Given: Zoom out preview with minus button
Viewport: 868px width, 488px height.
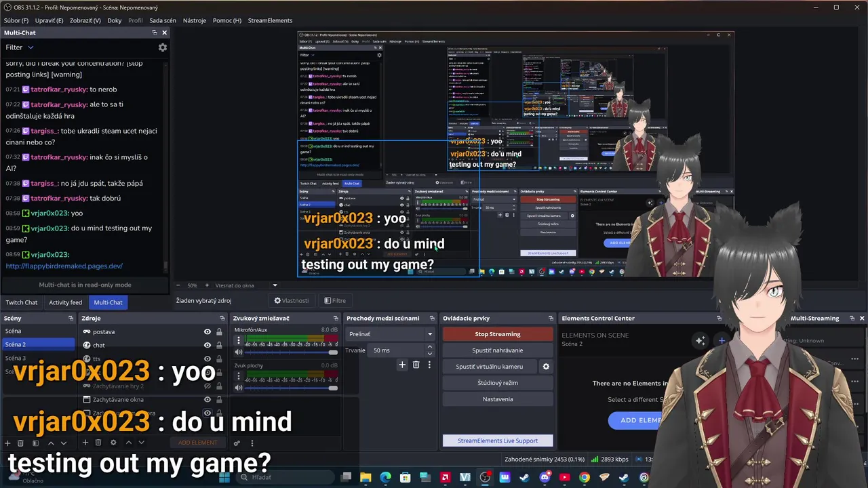Looking at the screenshot, I should pyautogui.click(x=178, y=285).
